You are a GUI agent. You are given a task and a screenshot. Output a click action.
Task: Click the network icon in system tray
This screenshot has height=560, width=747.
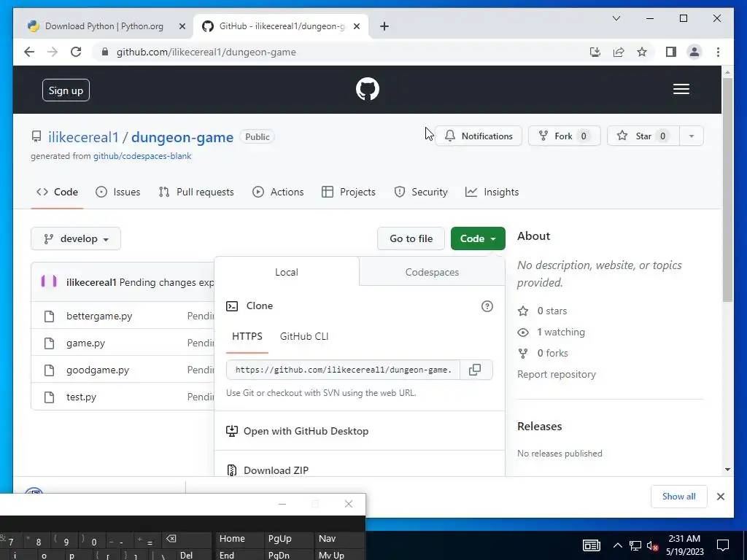[635, 545]
